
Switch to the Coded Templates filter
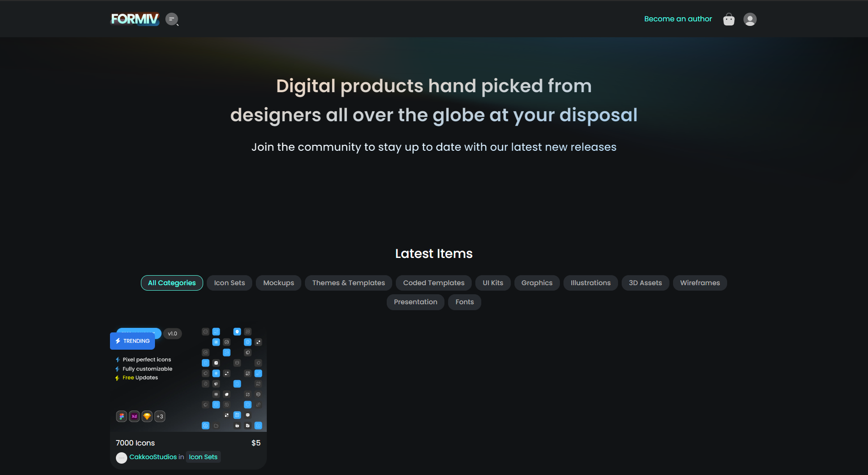click(434, 283)
